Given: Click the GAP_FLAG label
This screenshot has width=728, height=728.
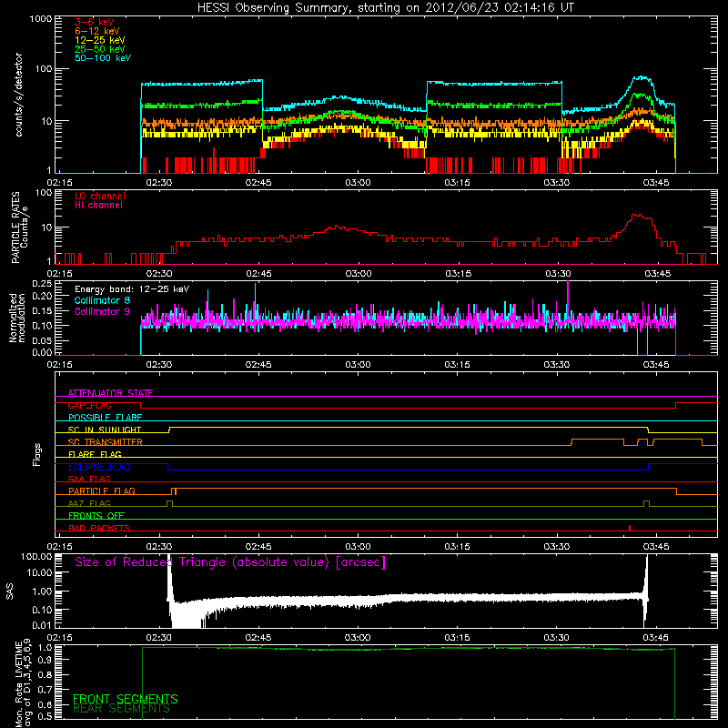Looking at the screenshot, I should pyautogui.click(x=89, y=405).
